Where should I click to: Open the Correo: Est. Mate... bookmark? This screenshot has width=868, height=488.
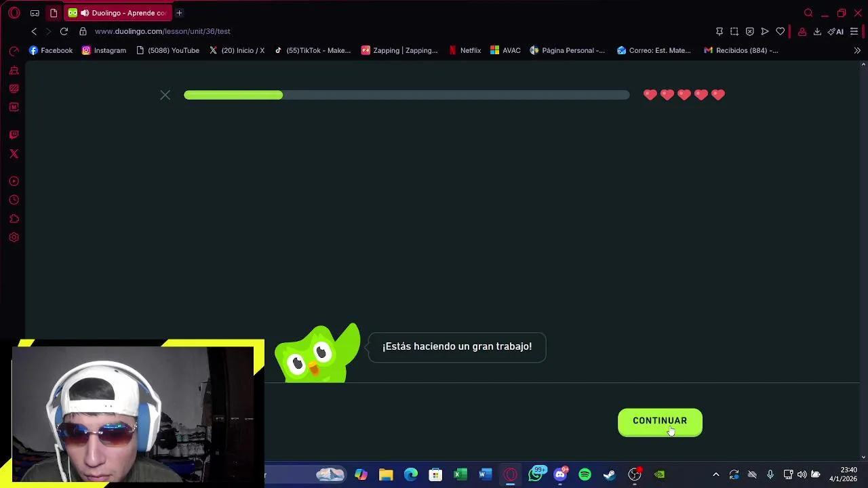[x=654, y=50]
